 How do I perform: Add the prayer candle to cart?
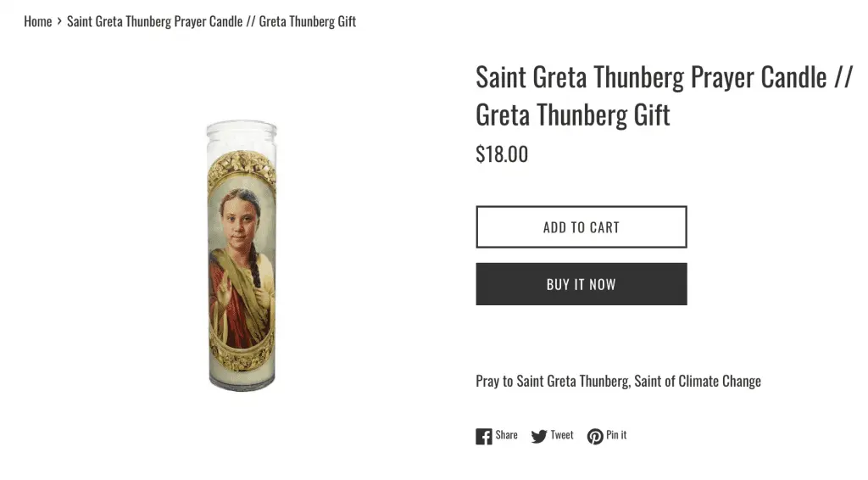(x=581, y=226)
